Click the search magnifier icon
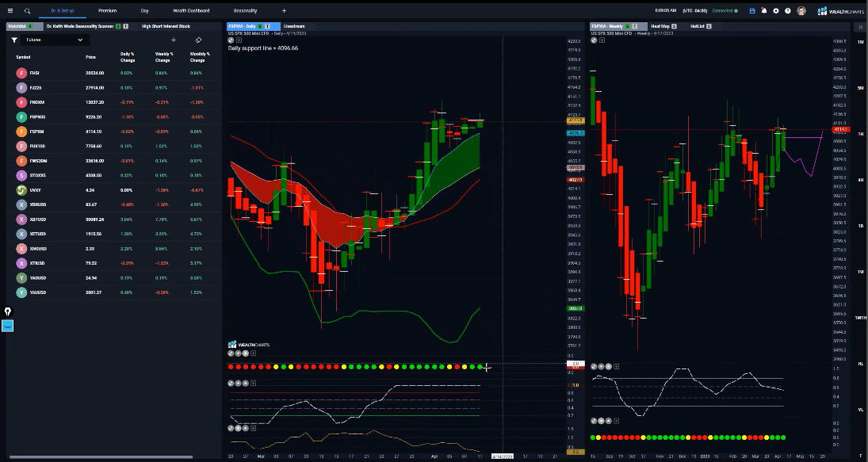This screenshot has height=462, width=868. coord(28,10)
